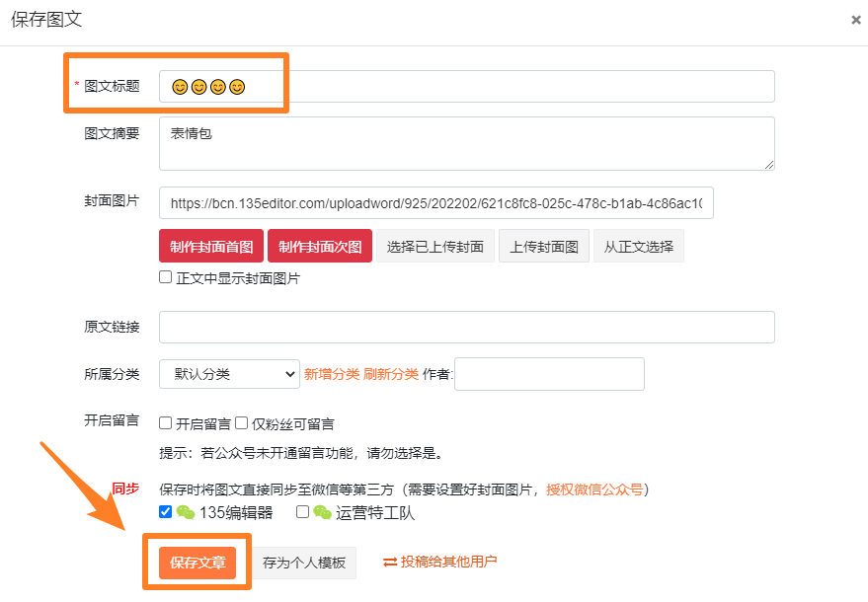Click the WeChat icon beside 运营特工队
The image size is (868, 602).
[322, 512]
